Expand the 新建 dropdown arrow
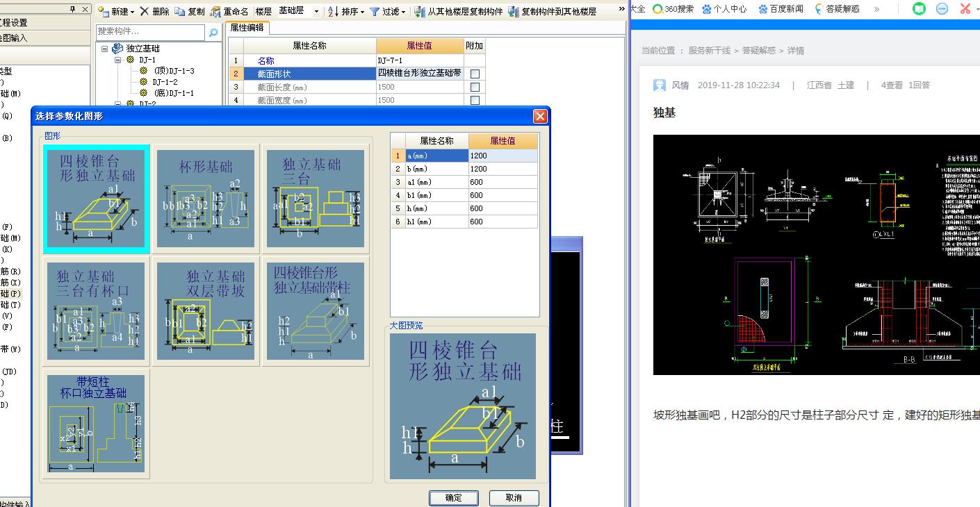Image resolution: width=980 pixels, height=507 pixels. [x=132, y=12]
